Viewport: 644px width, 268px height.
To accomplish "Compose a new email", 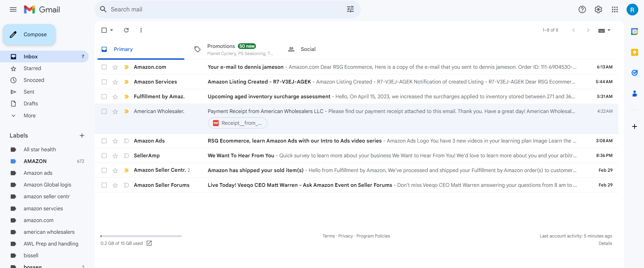I will (29, 35).
